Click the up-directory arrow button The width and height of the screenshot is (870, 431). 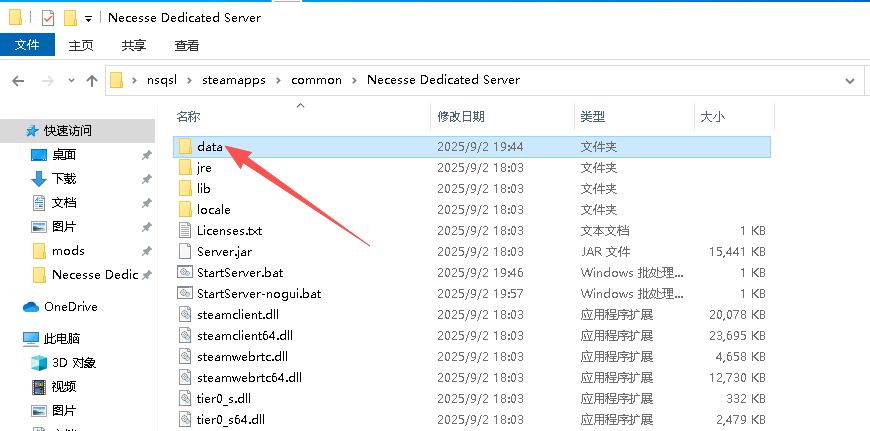point(90,80)
